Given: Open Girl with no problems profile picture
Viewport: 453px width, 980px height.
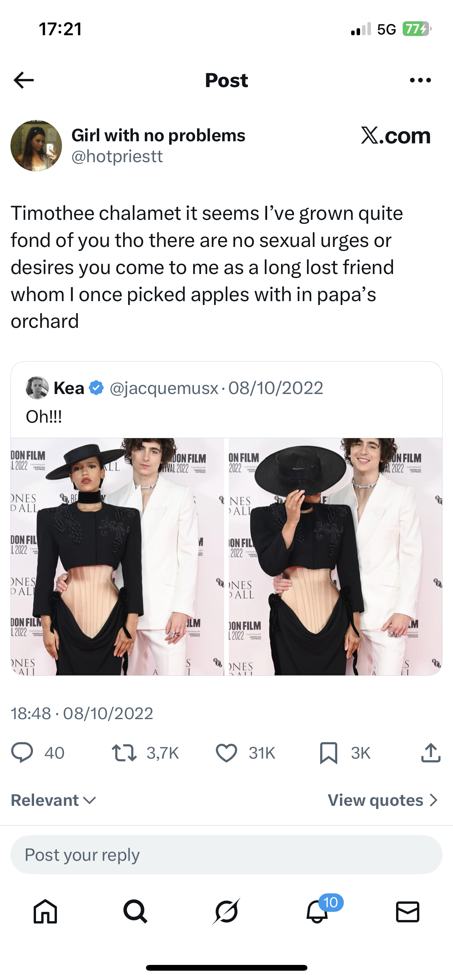Looking at the screenshot, I should tap(36, 146).
